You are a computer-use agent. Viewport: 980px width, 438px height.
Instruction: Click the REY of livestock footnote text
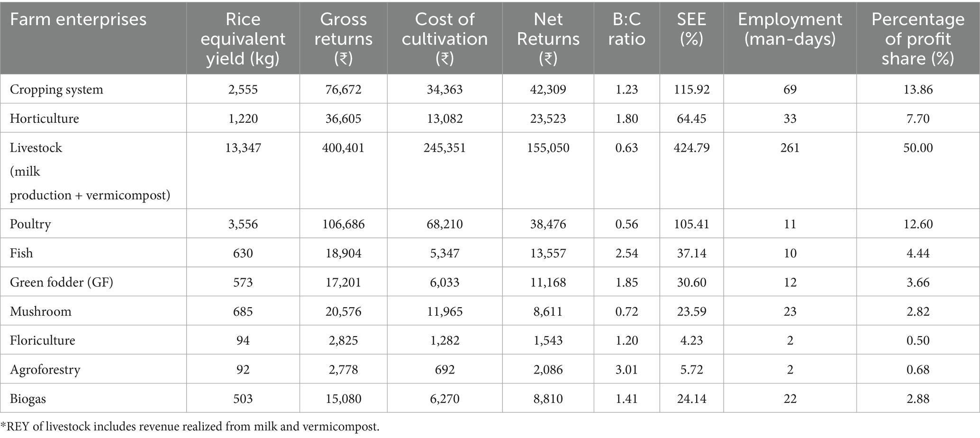coord(190,427)
